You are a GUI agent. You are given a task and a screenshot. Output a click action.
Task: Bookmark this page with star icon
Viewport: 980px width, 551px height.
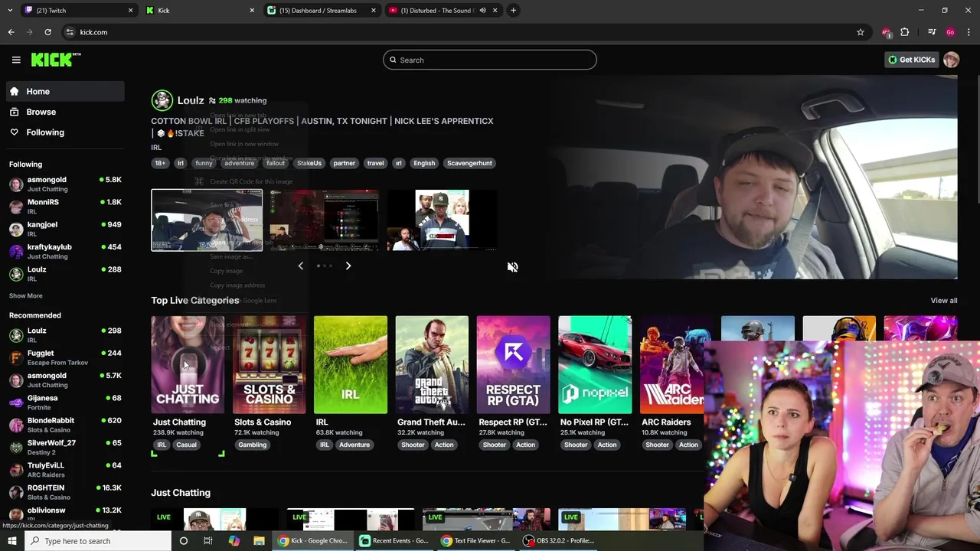coord(861,32)
